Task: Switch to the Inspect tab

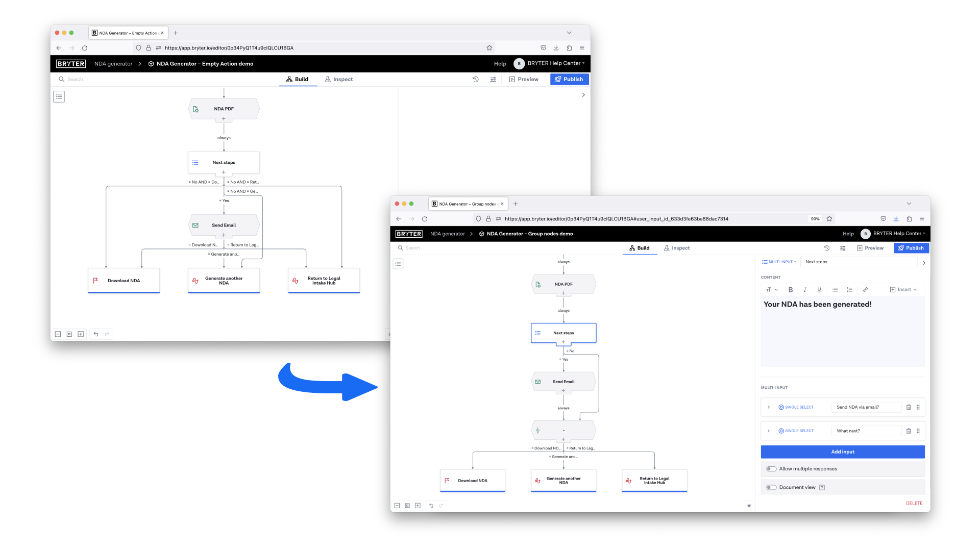Action: 677,248
